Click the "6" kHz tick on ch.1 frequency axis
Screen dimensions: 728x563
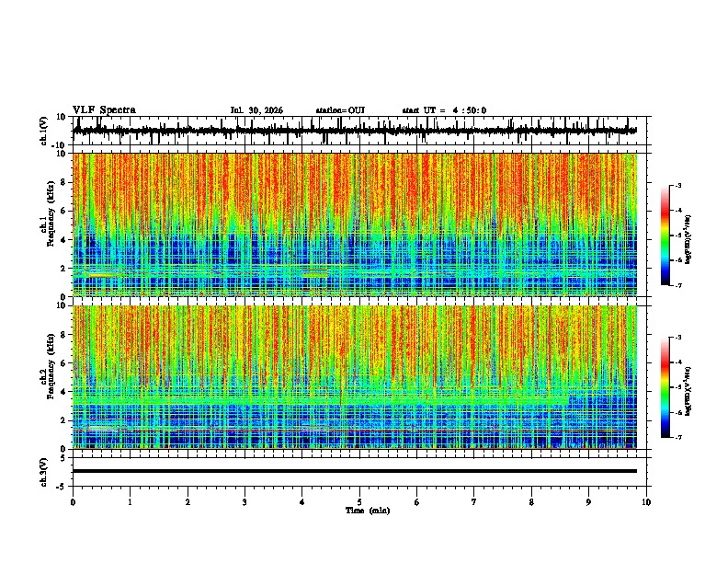63,211
